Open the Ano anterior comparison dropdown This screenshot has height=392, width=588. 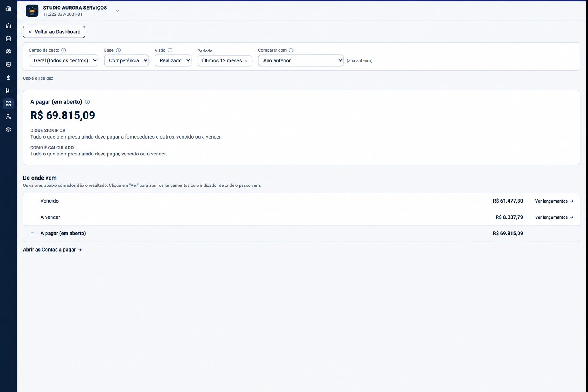click(x=301, y=60)
